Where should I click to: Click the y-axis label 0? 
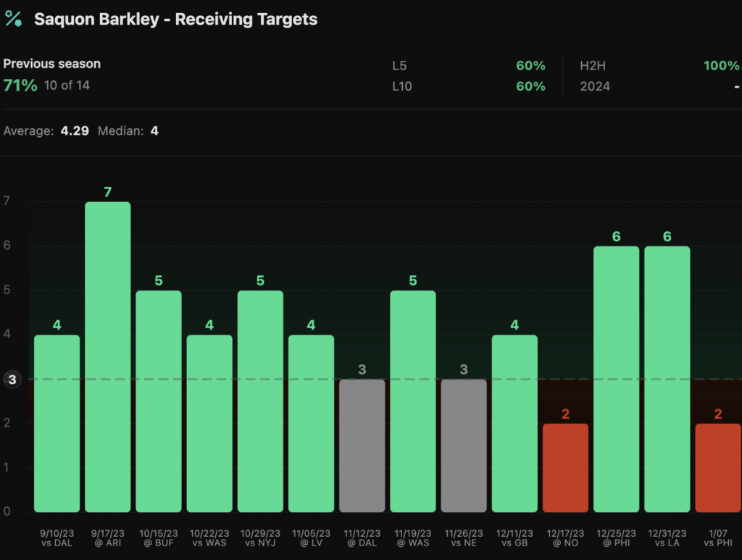coord(7,511)
